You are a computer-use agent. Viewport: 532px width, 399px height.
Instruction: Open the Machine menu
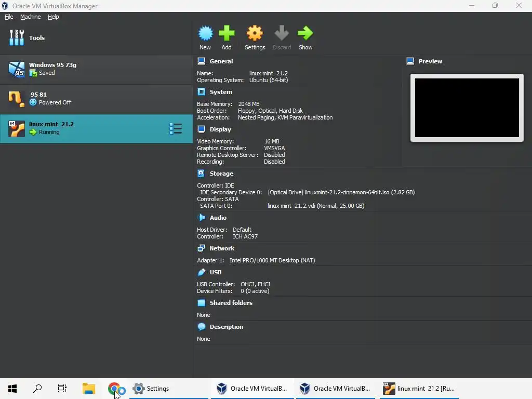click(30, 17)
